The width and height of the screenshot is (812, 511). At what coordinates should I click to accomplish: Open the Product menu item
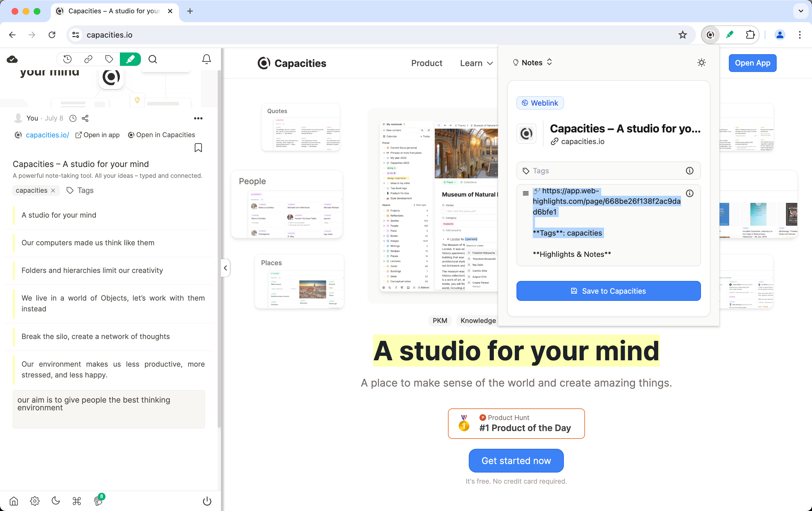tap(426, 63)
